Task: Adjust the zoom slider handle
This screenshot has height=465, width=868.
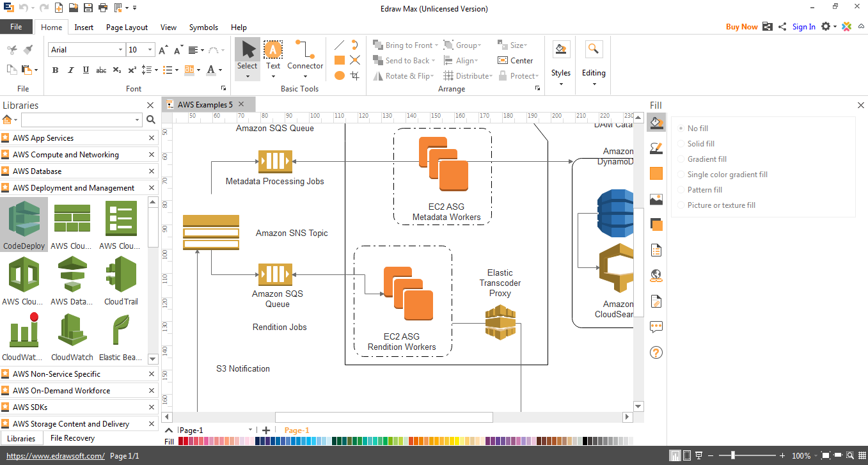Action: coord(733,456)
